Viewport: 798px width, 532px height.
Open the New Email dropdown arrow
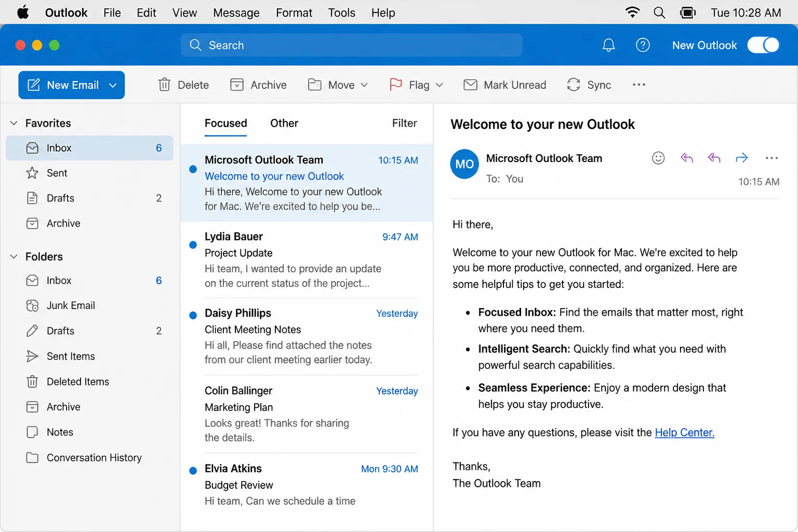pyautogui.click(x=113, y=85)
